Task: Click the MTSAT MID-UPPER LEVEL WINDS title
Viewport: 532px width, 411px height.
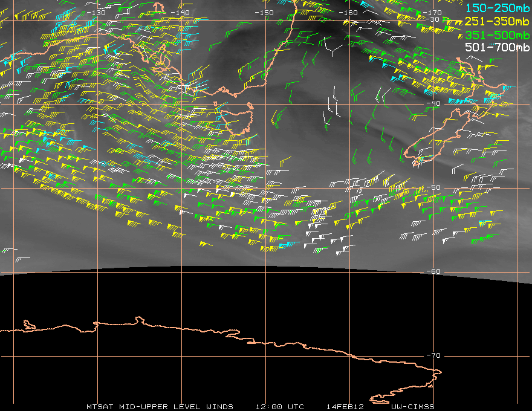Action: point(160,407)
